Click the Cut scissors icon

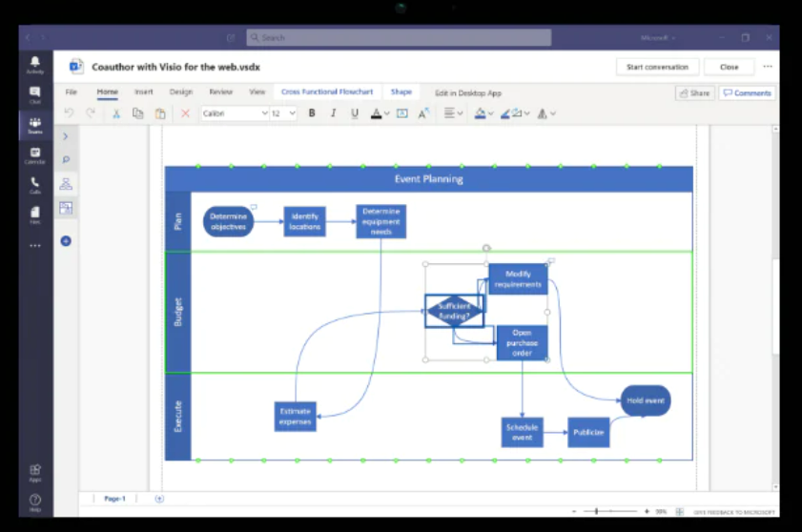115,113
